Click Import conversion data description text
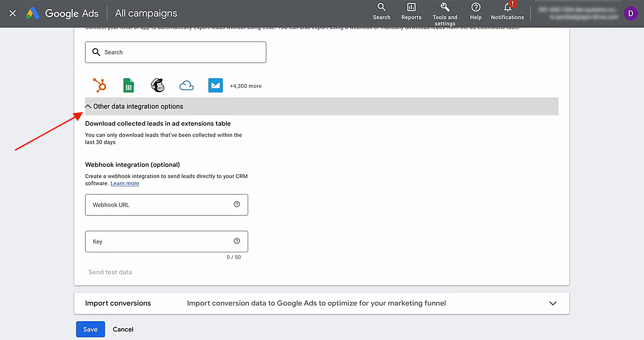This screenshot has height=340, width=644. [x=316, y=303]
